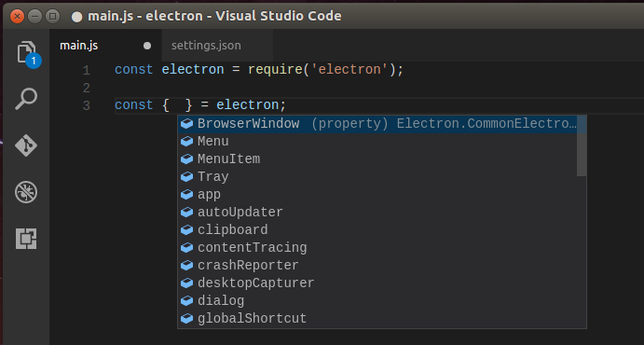
Task: Click the suggestion list scrollbar thumb
Action: 582,145
